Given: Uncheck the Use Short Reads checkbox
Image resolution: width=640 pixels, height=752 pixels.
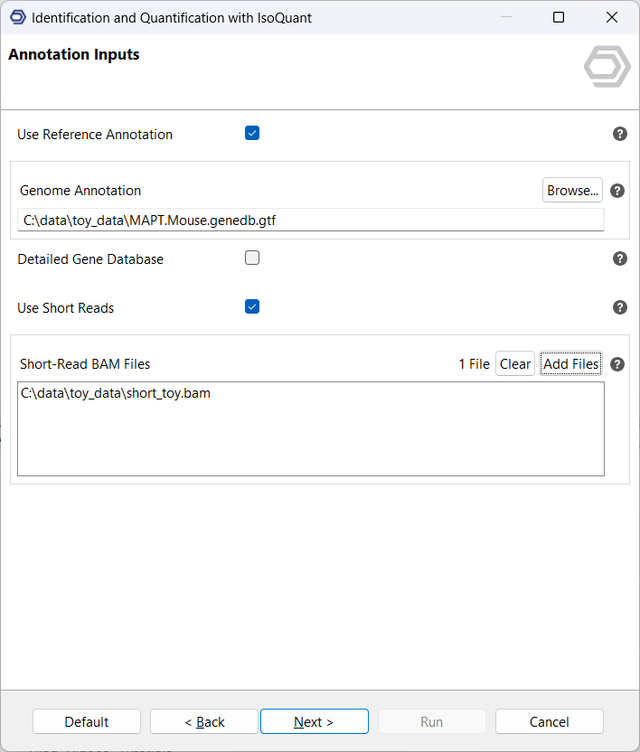Looking at the screenshot, I should coord(252,307).
